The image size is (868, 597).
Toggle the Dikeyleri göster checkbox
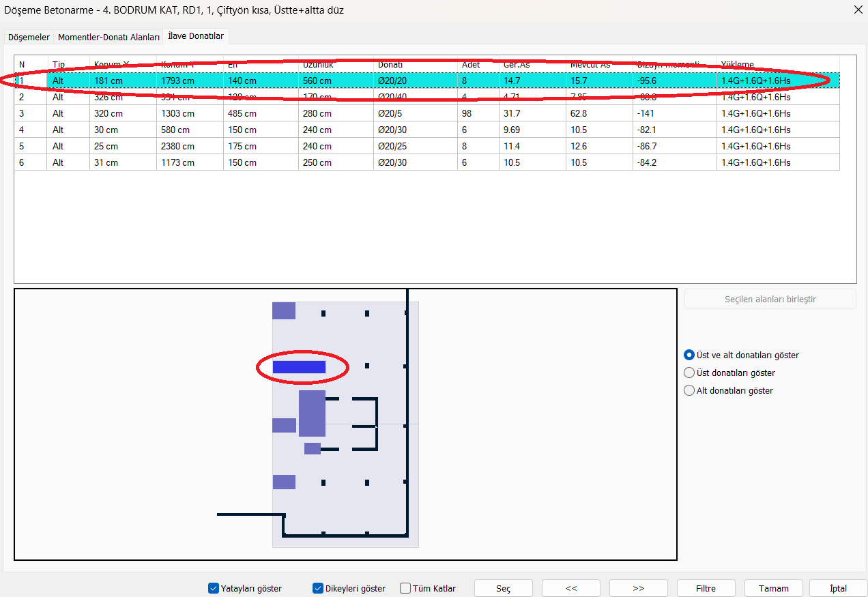pyautogui.click(x=318, y=588)
